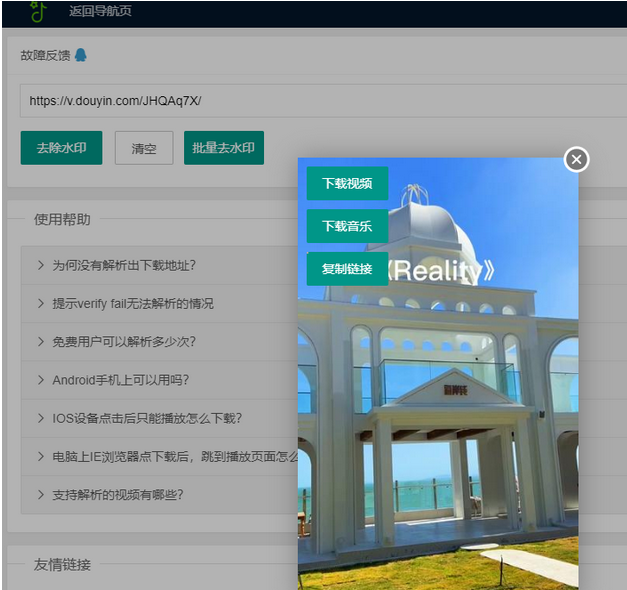Open 批量去水印 batch mode

click(224, 148)
